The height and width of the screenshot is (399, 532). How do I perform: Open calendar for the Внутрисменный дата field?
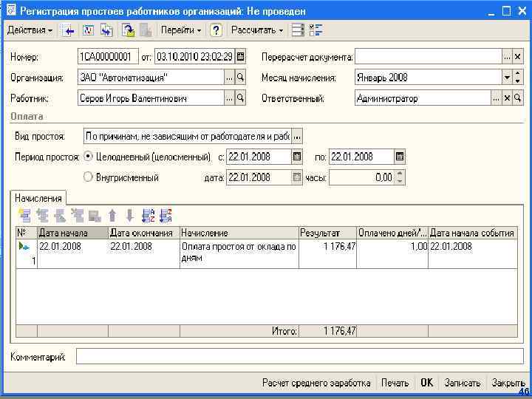click(297, 177)
